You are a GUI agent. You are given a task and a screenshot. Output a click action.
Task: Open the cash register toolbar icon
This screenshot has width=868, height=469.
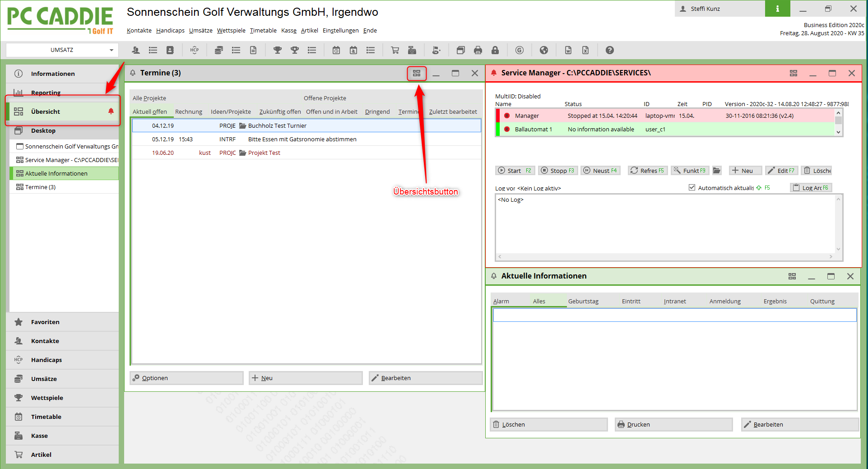[x=412, y=50]
